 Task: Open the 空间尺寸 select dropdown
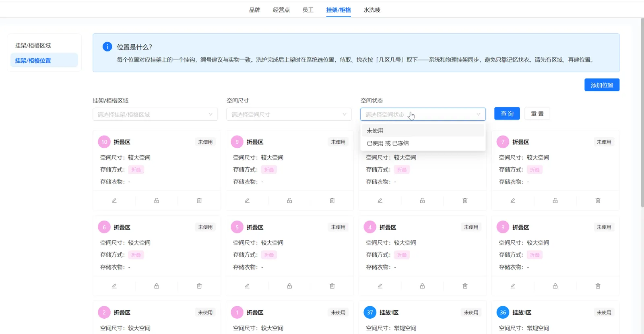click(x=289, y=114)
